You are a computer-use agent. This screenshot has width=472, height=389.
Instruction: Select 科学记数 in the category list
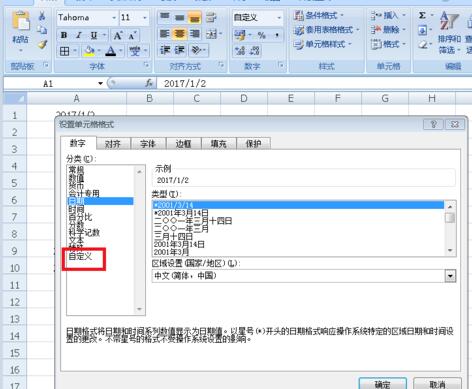[84, 232]
